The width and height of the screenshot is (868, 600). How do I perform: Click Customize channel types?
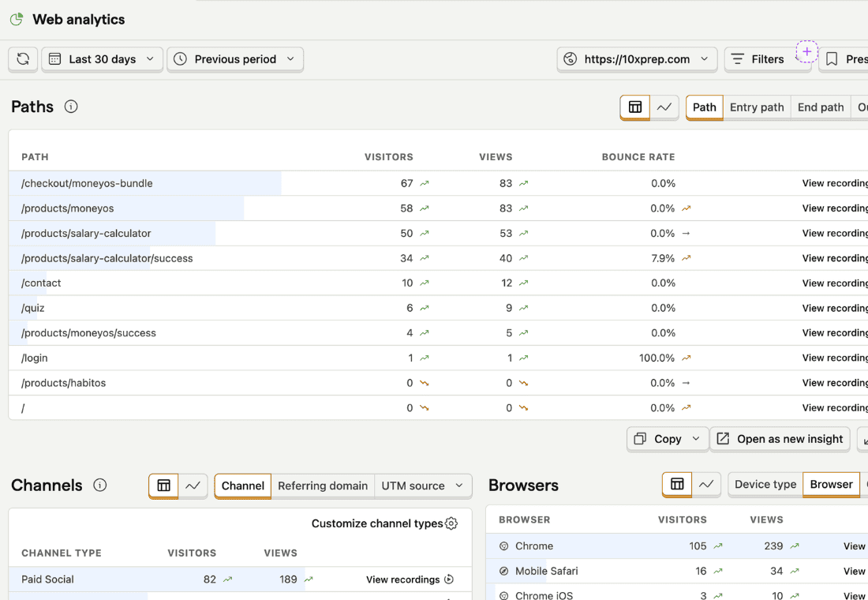384,523
